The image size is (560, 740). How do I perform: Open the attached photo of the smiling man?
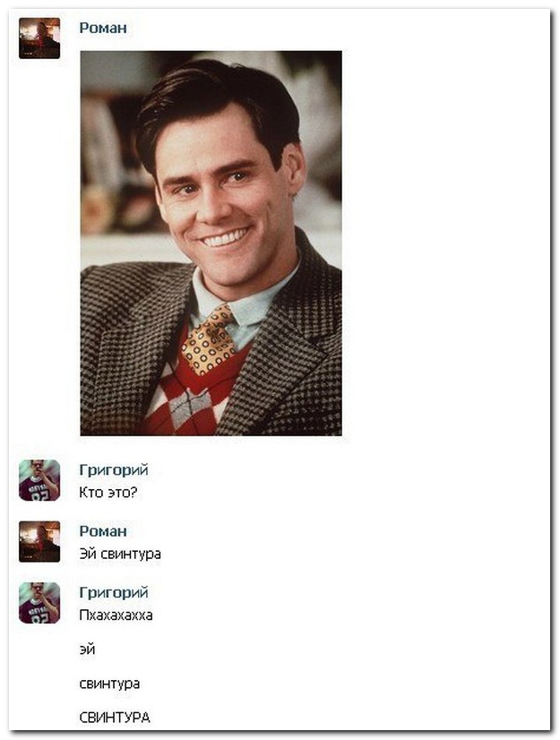click(211, 243)
